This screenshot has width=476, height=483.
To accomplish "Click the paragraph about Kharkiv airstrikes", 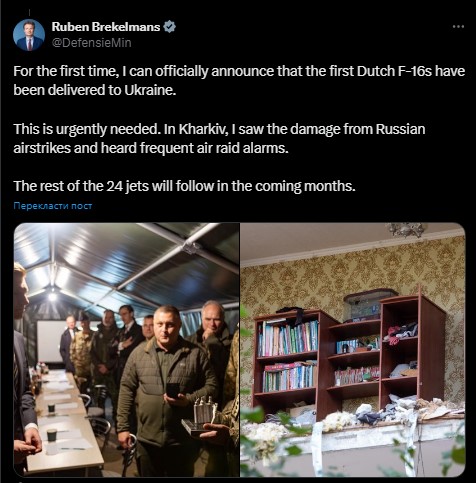I will click(x=219, y=138).
